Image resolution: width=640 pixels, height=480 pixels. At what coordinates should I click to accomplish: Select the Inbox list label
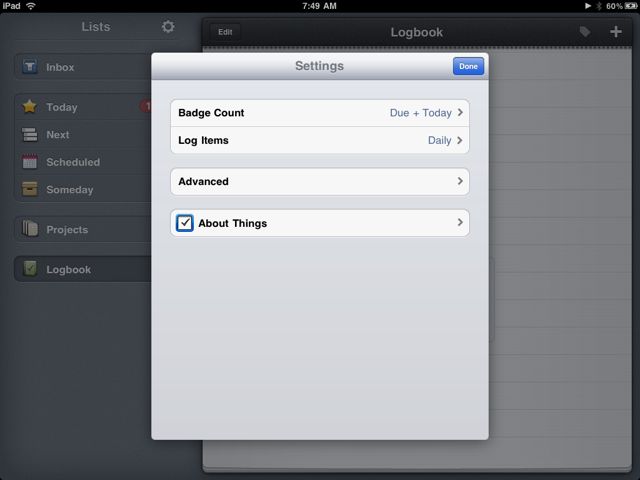(60, 67)
